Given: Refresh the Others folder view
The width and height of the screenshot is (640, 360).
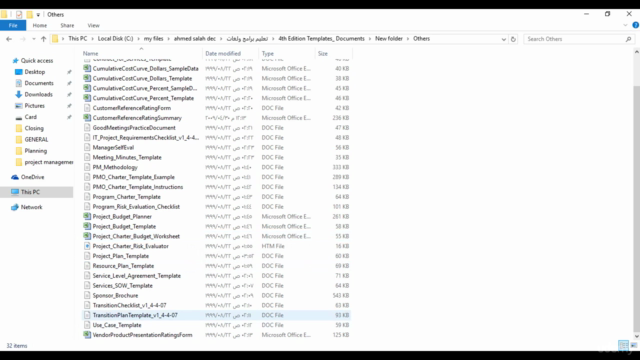Looking at the screenshot, I should (513, 39).
